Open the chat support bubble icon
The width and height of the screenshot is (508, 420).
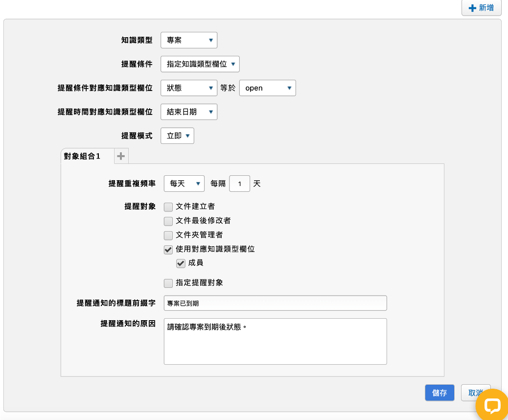click(x=491, y=405)
